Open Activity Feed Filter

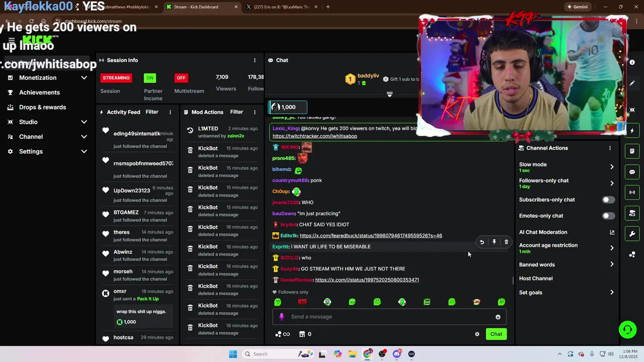pos(152,112)
